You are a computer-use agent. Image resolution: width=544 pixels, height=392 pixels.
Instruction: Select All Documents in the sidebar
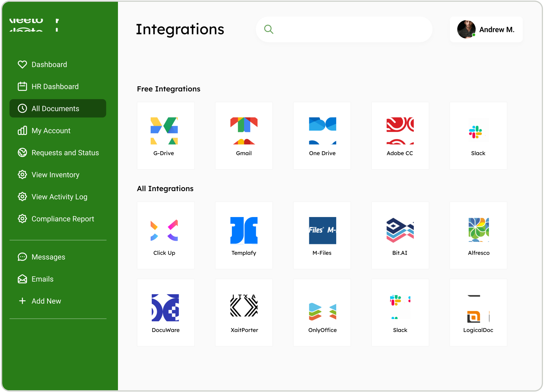pos(58,109)
